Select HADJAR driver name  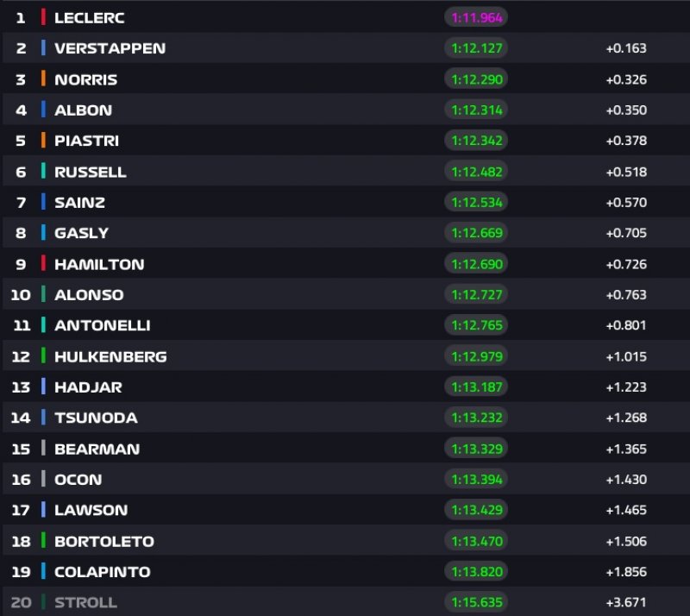[88, 387]
